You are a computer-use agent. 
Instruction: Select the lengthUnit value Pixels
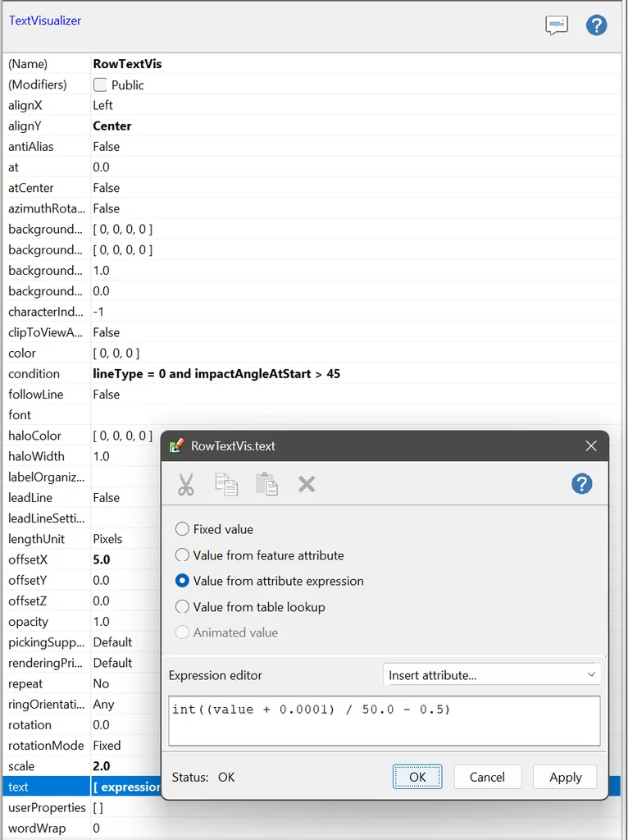pyautogui.click(x=107, y=539)
